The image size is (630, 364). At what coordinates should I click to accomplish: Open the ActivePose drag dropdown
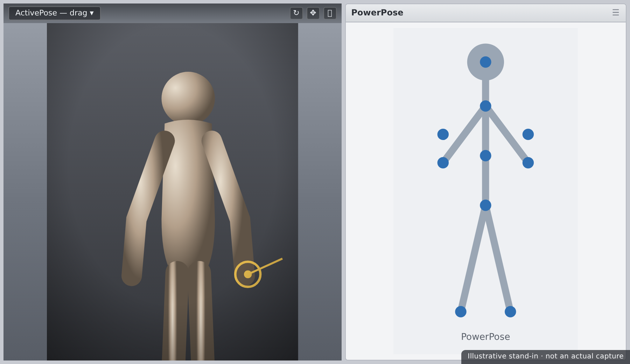tap(55, 13)
